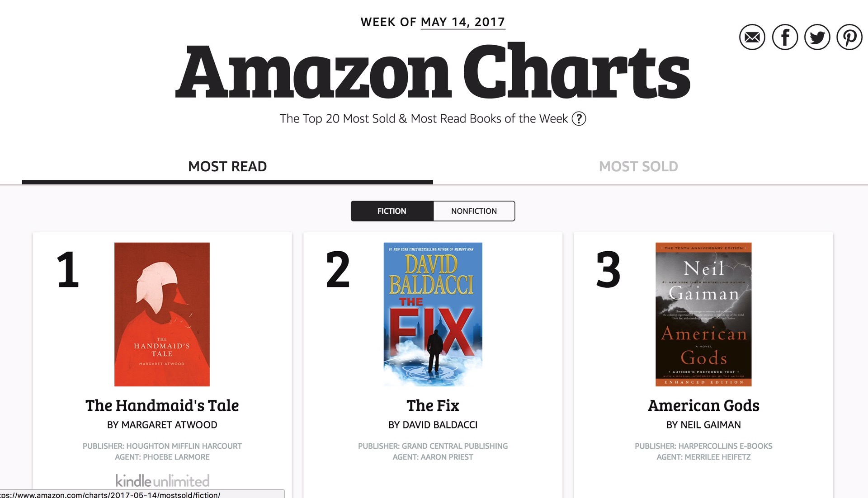
Task: Switch to the Most Sold tab
Action: tap(638, 166)
